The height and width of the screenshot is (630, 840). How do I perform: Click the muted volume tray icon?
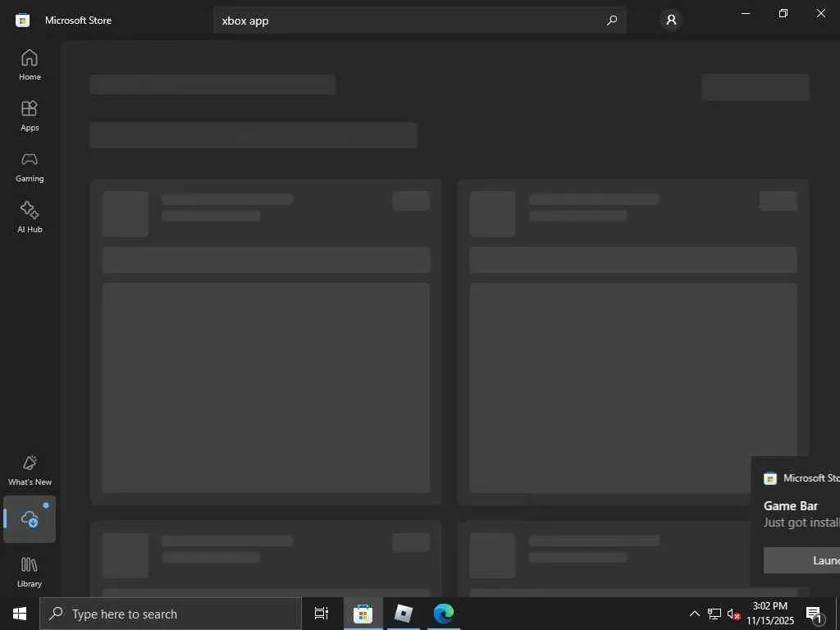(733, 614)
